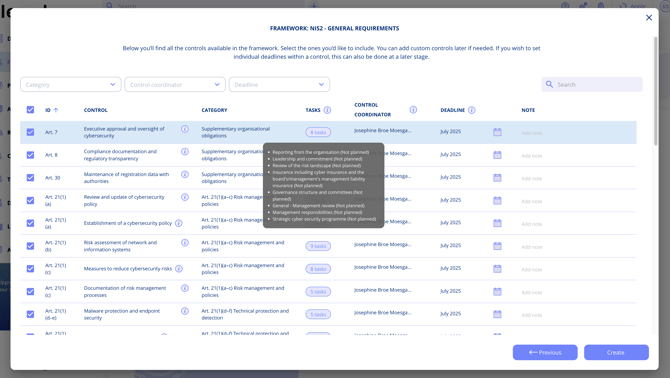This screenshot has height=378, width=670.
Task: Show info about the Tasks column
Action: coord(327,110)
